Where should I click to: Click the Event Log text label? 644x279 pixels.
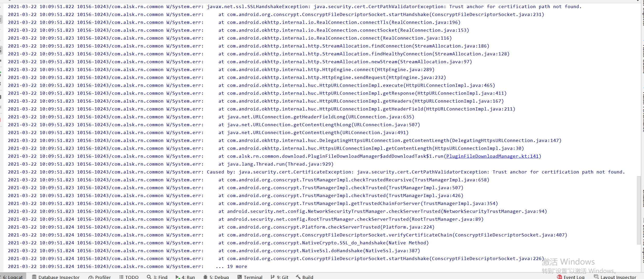coord(574,277)
